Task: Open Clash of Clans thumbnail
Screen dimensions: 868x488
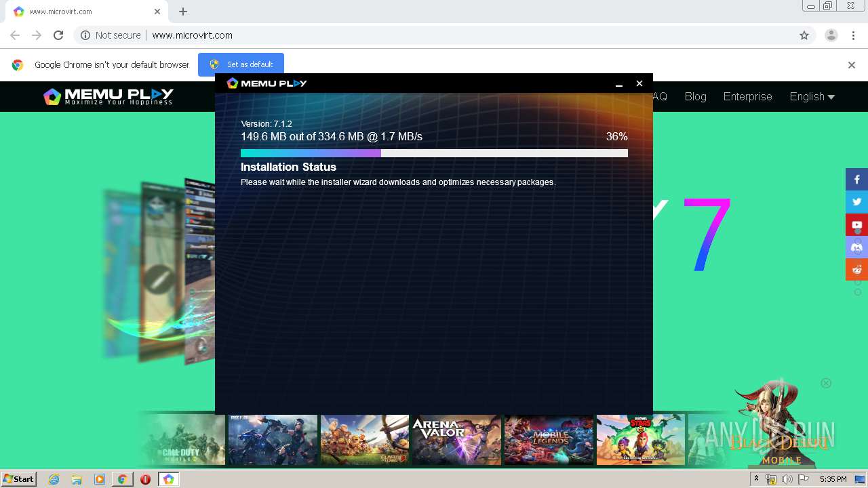Action: (365, 440)
